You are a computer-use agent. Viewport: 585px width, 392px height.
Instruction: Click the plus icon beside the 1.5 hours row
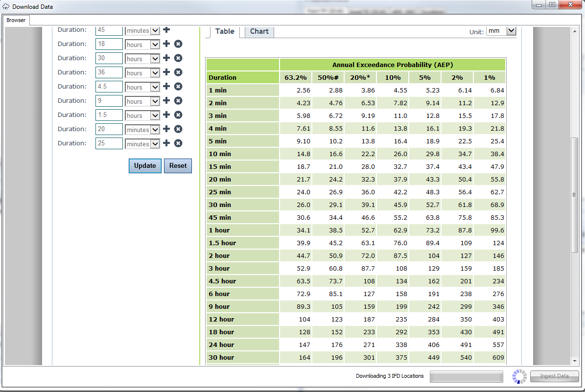(x=166, y=115)
